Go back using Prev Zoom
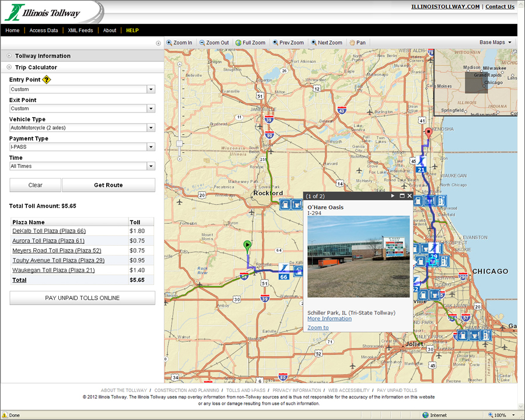This screenshot has width=525, height=420. (288, 43)
